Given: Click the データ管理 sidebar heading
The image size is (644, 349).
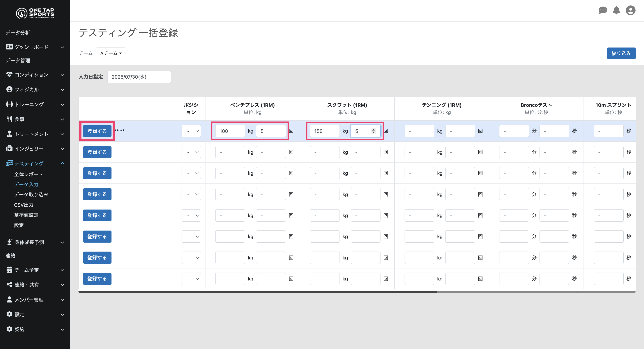Looking at the screenshot, I should (x=18, y=60).
